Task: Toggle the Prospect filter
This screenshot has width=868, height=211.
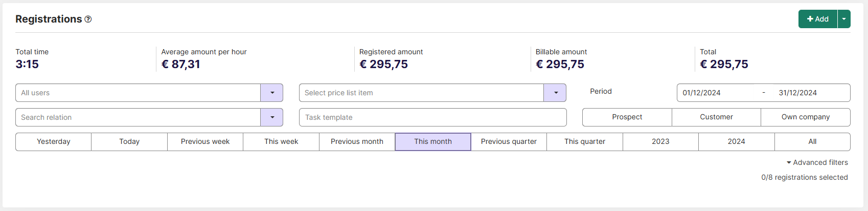Action: tap(627, 117)
